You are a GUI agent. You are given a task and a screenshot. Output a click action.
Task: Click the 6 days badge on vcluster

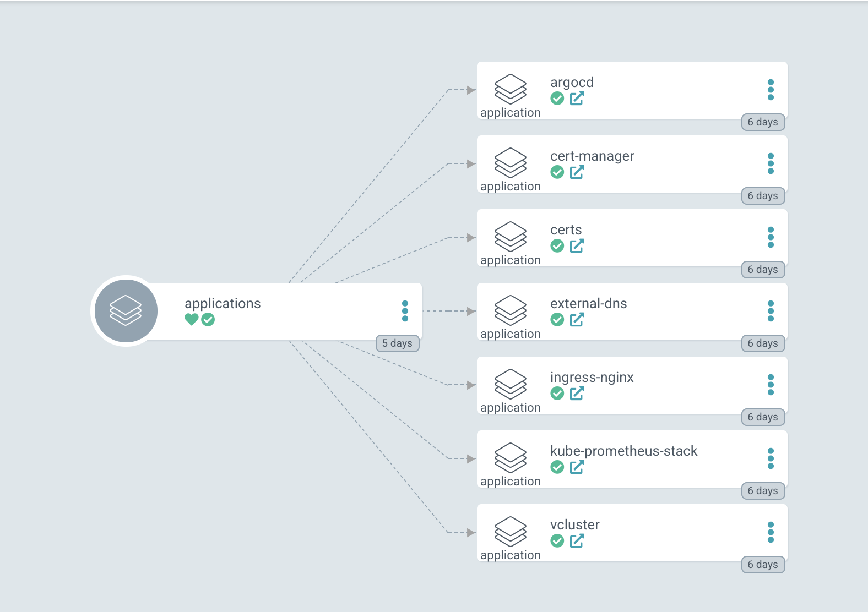763,564
